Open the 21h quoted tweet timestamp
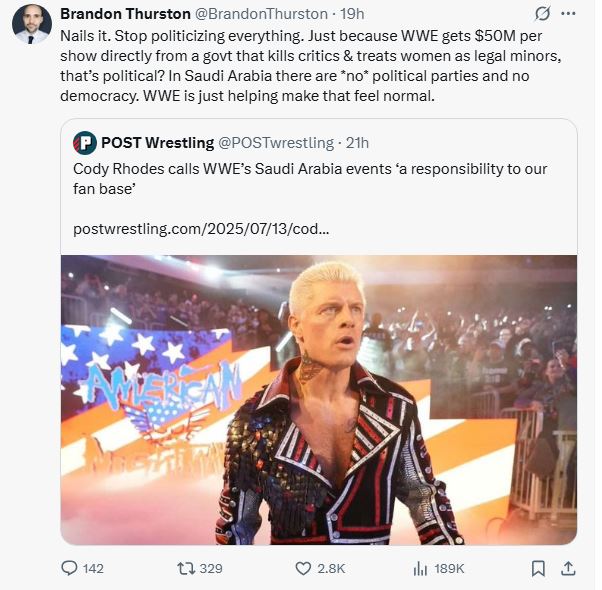 point(357,142)
